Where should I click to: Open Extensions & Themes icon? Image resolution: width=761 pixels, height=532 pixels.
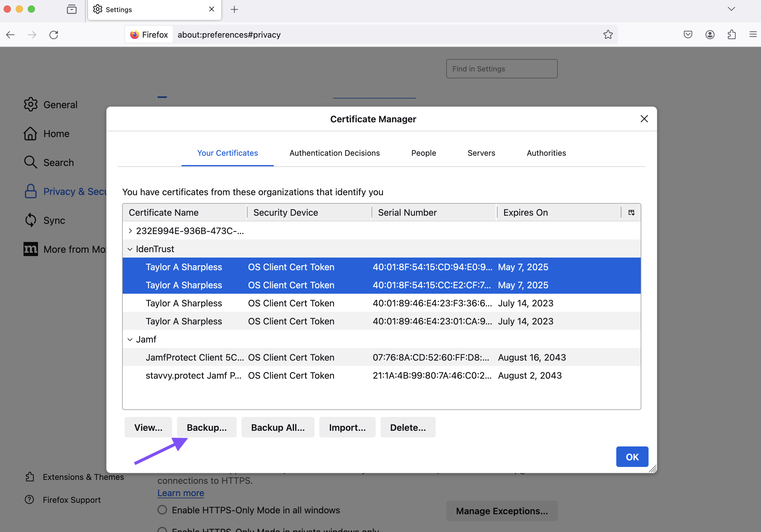tap(30, 477)
